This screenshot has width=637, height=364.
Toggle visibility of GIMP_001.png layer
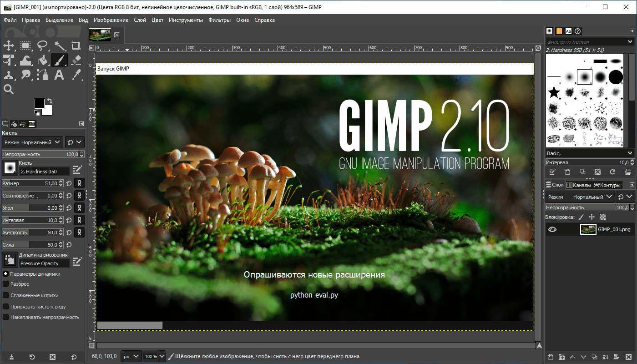click(x=552, y=229)
